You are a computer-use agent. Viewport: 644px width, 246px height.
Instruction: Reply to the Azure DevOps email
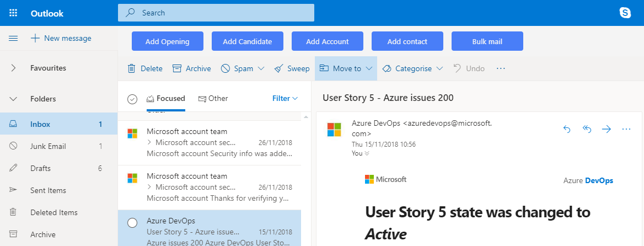coord(567,130)
